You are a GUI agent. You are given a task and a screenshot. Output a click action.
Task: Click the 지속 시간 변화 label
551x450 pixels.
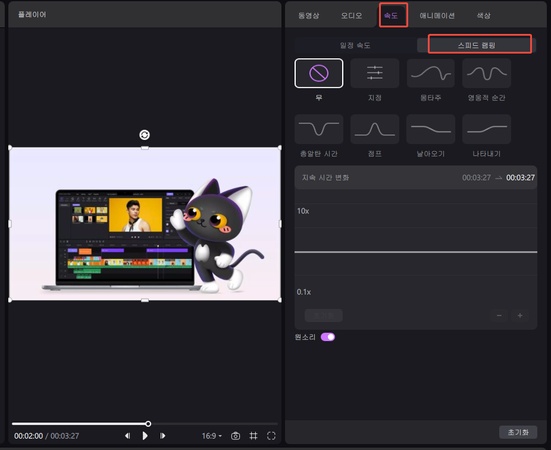click(325, 177)
